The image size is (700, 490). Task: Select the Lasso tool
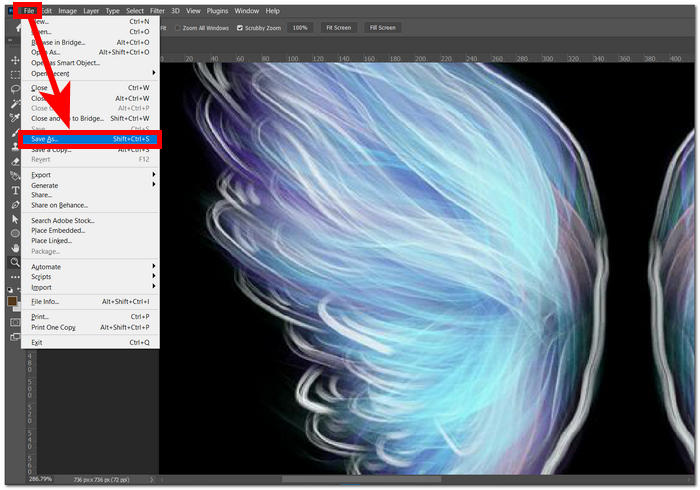click(x=15, y=88)
